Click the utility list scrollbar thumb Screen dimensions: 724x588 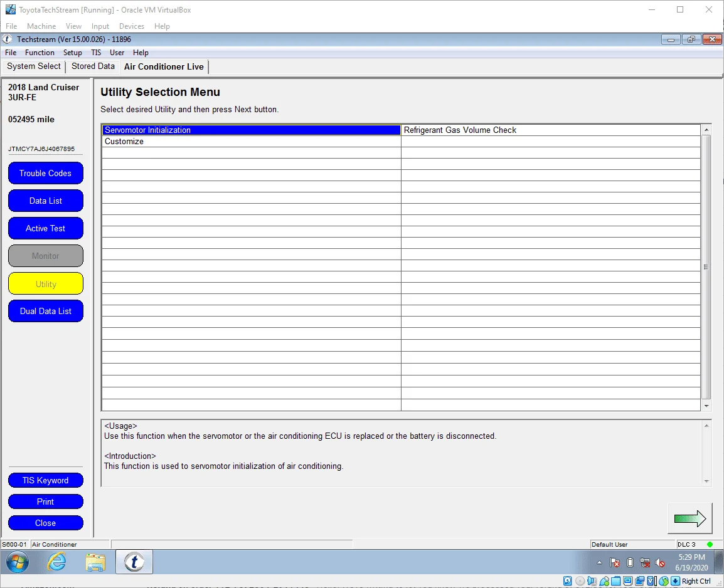(706, 267)
